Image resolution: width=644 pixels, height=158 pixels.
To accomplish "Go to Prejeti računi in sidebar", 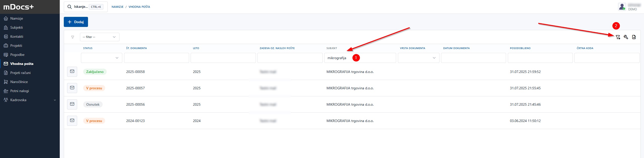I will 20,73.
